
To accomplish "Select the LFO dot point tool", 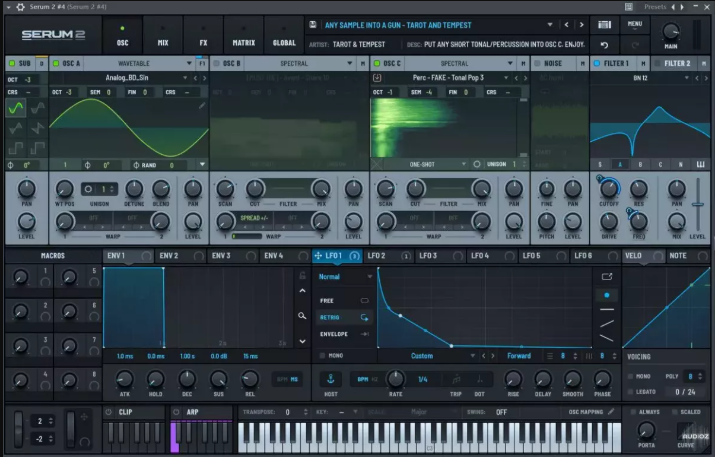I will tap(606, 295).
